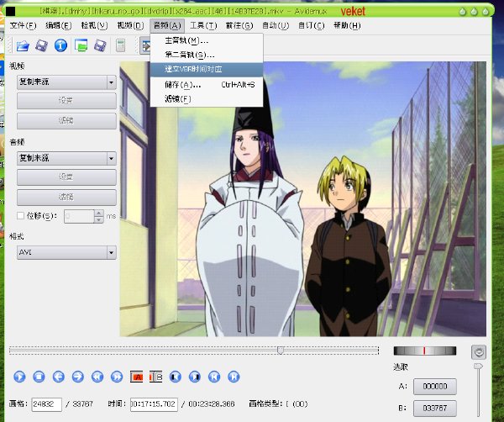The image size is (504, 422).
Task: Click the audio shift ms input field
Action: [x=80, y=216]
